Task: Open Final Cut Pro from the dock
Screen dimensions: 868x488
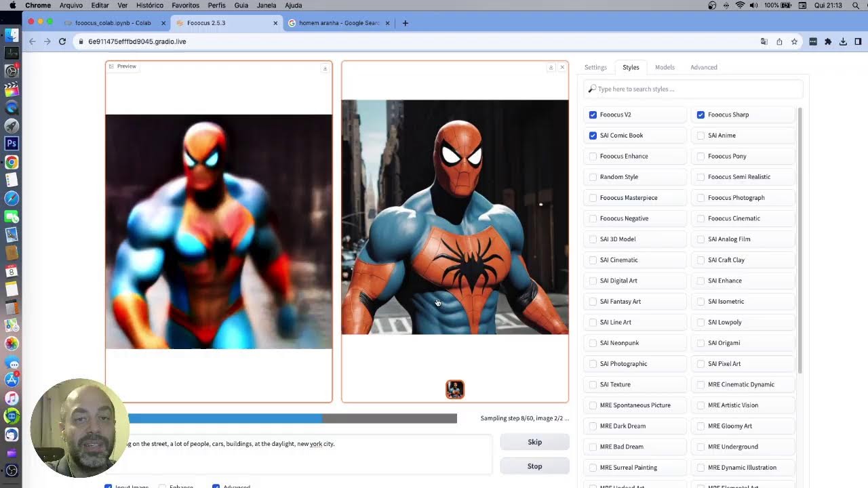Action: pos(12,89)
